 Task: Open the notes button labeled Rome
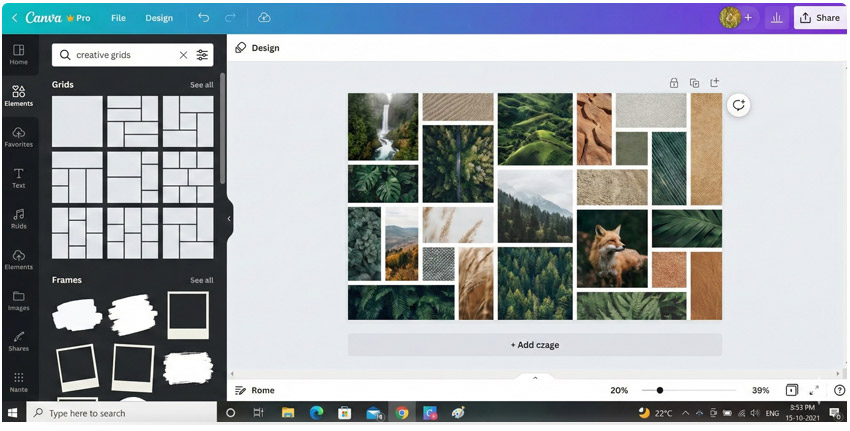(255, 390)
